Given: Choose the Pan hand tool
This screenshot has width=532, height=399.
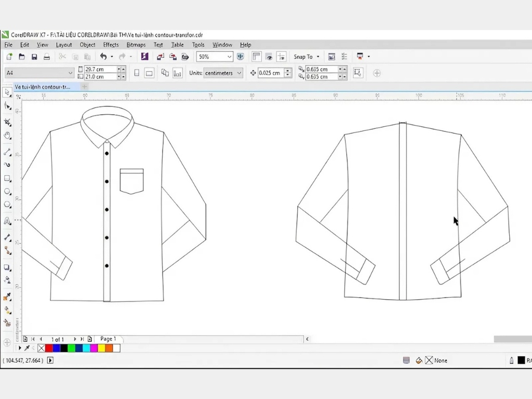Looking at the screenshot, I should pyautogui.click(x=7, y=136).
